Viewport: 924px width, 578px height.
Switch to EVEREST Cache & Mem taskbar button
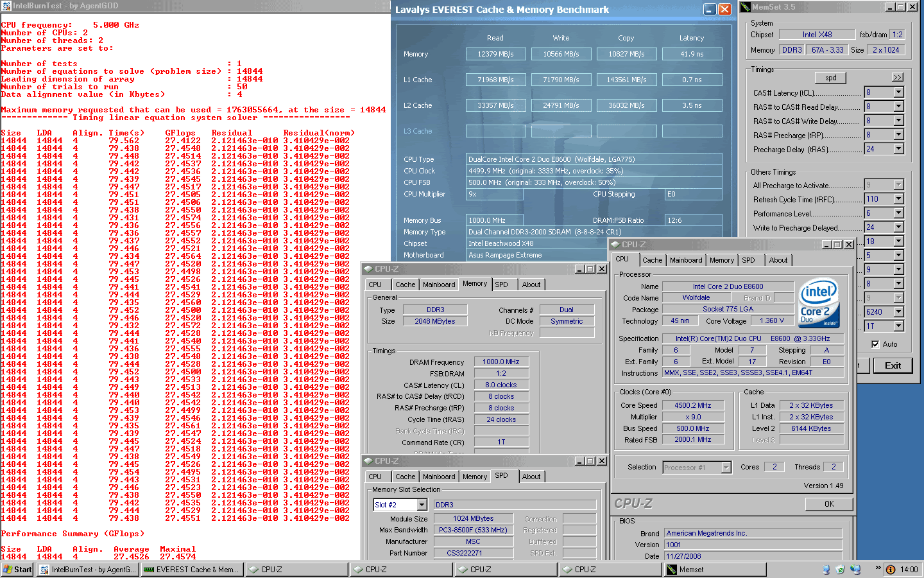[192, 570]
